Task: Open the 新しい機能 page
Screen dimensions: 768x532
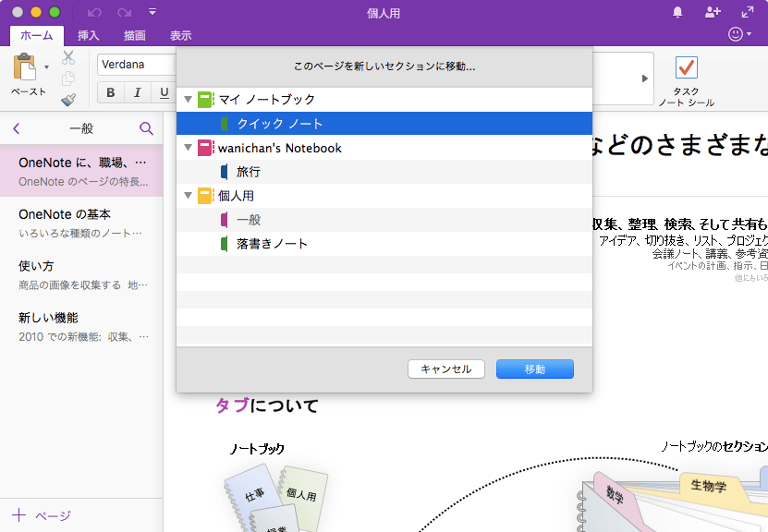Action: pos(81,326)
